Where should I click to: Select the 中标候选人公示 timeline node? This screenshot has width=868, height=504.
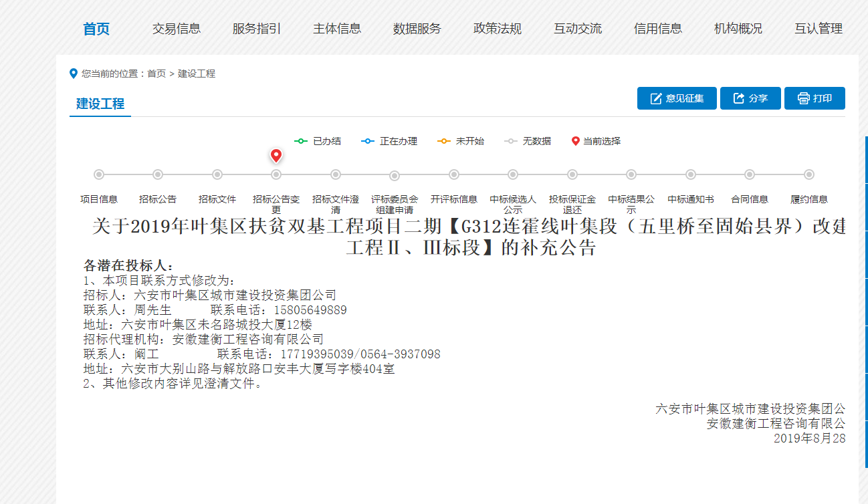513,174
